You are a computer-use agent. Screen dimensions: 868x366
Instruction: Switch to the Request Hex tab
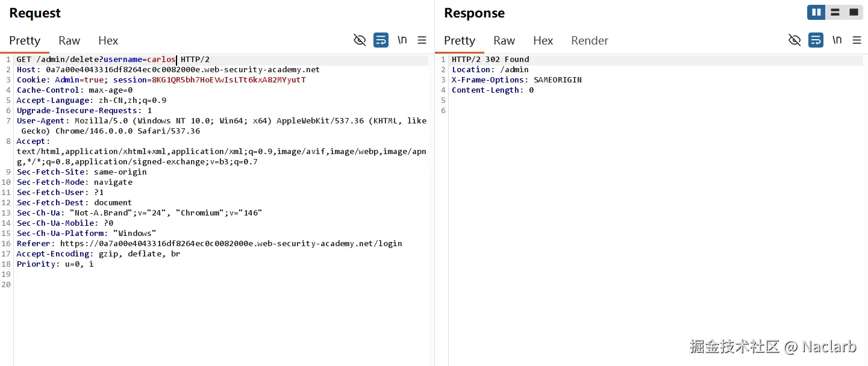click(x=108, y=40)
